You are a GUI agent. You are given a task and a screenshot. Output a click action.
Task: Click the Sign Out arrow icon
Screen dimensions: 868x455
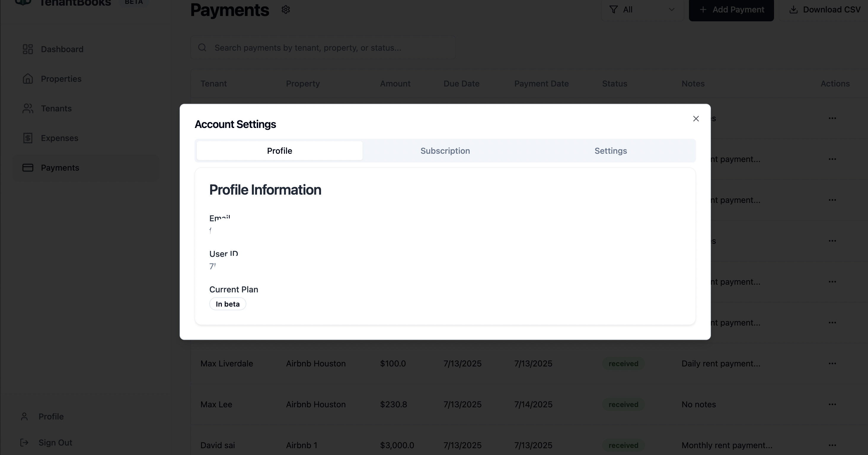coord(24,443)
